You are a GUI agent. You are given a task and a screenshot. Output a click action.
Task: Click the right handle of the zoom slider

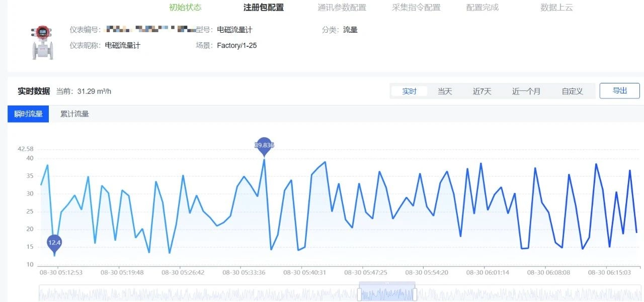pyautogui.click(x=415, y=294)
